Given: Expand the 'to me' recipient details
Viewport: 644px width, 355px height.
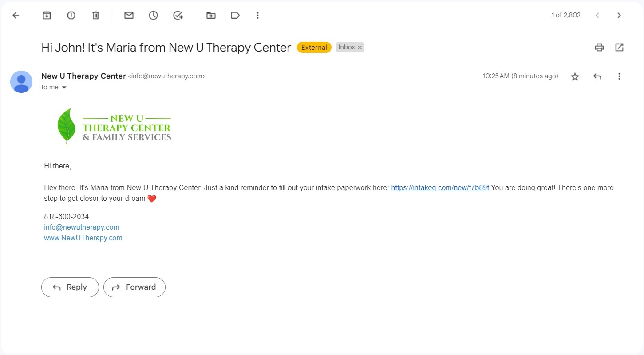Looking at the screenshot, I should pos(64,88).
